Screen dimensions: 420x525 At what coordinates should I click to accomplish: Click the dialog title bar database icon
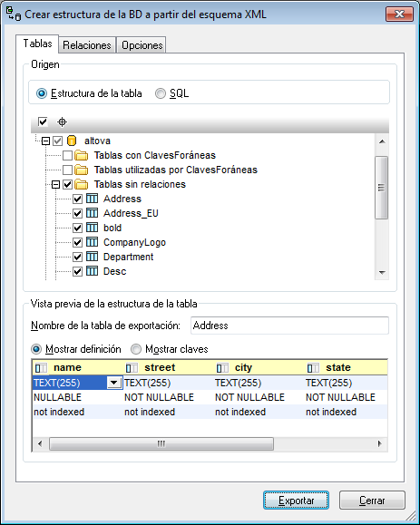14,15
